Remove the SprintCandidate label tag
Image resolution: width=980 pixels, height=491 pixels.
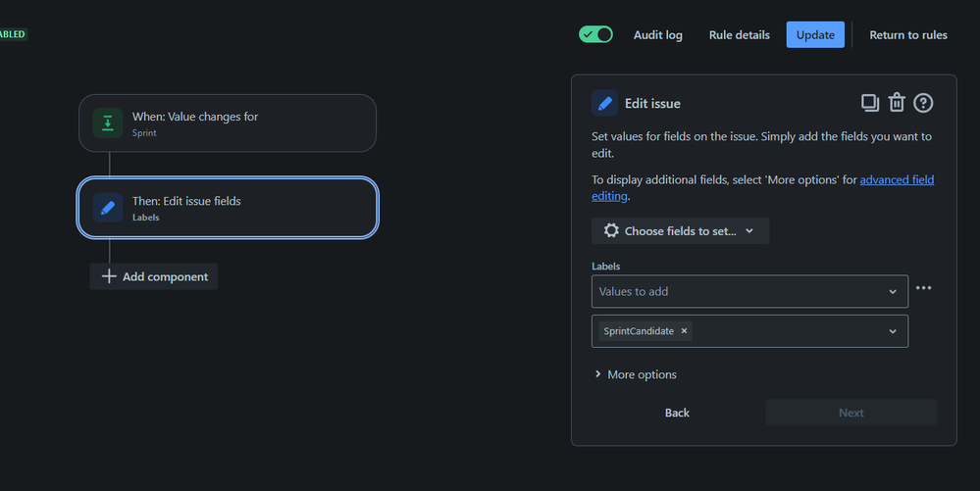tap(684, 331)
